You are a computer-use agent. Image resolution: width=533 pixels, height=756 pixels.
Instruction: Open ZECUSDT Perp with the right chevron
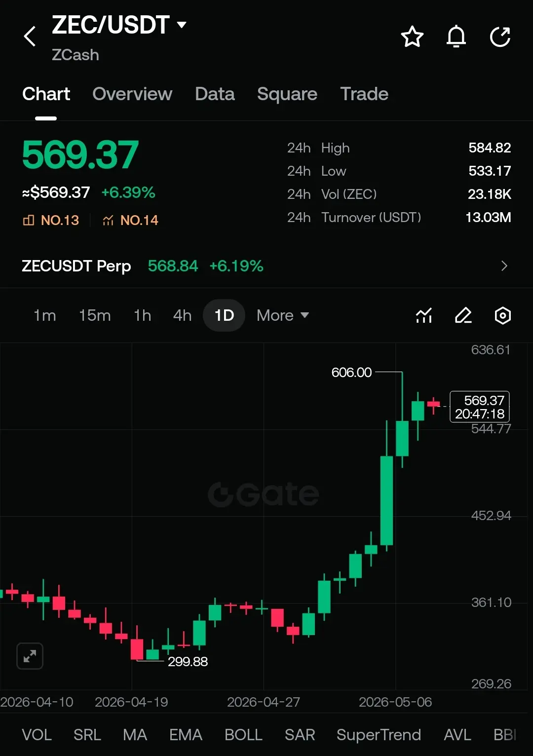pos(504,266)
